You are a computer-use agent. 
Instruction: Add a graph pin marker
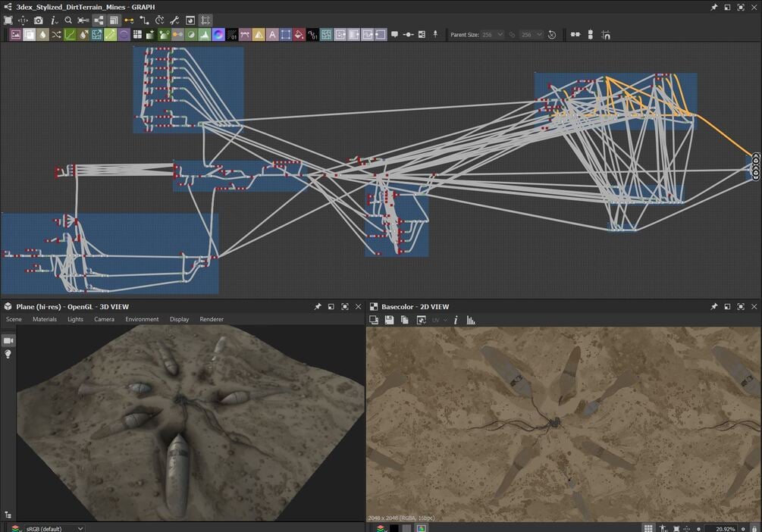point(435,35)
